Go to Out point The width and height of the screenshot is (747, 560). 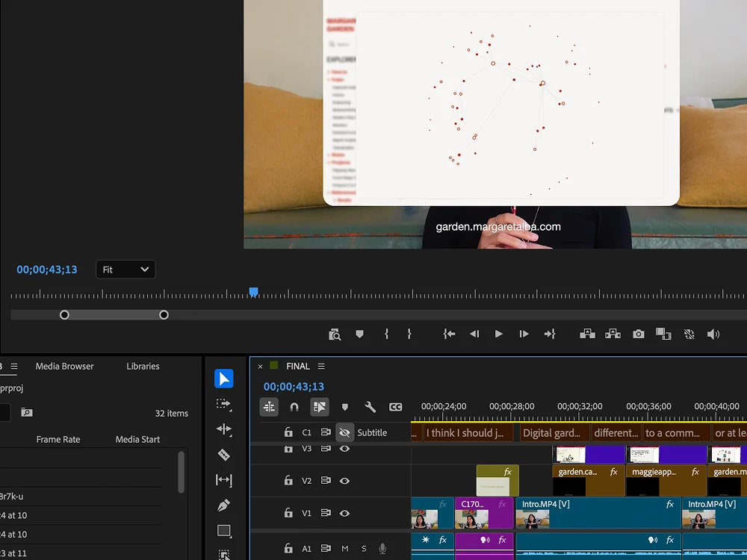click(x=550, y=334)
